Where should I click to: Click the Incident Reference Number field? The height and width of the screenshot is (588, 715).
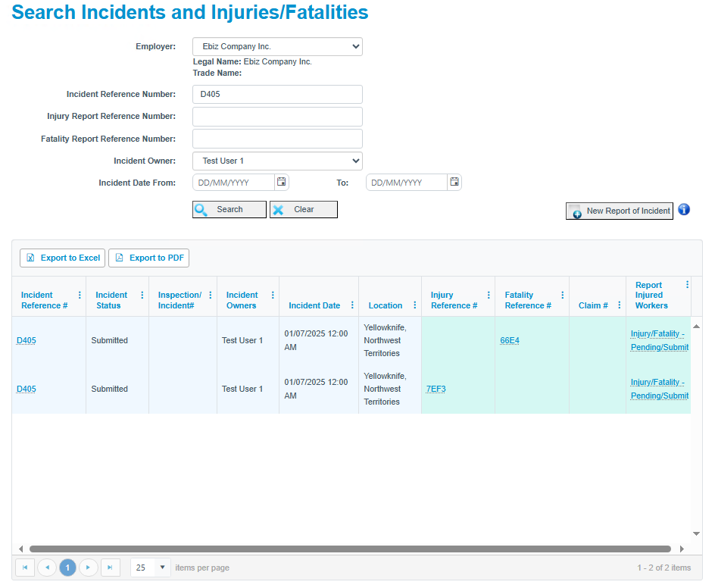277,95
